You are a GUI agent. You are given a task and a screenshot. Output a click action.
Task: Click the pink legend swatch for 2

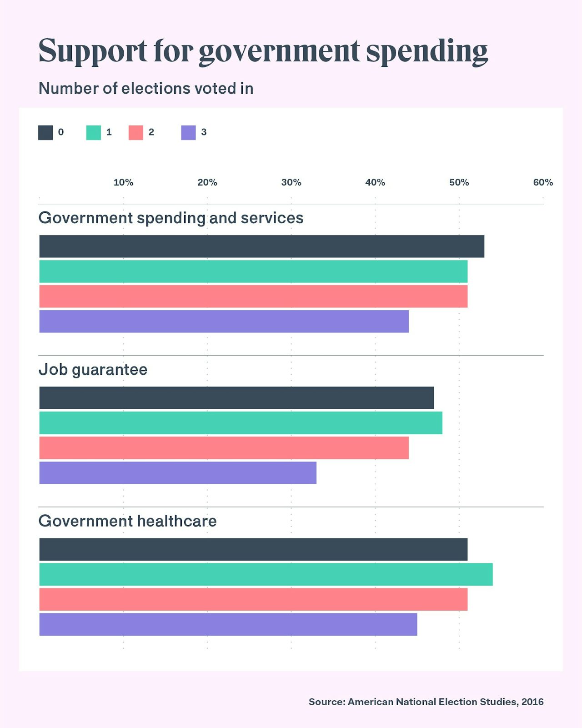(136, 133)
